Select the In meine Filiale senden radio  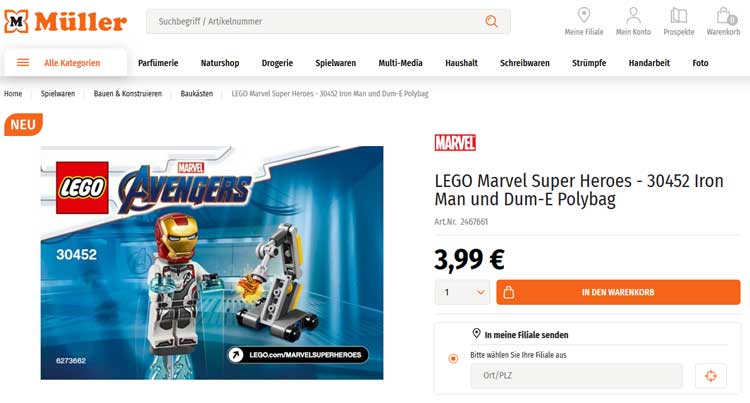tap(453, 359)
